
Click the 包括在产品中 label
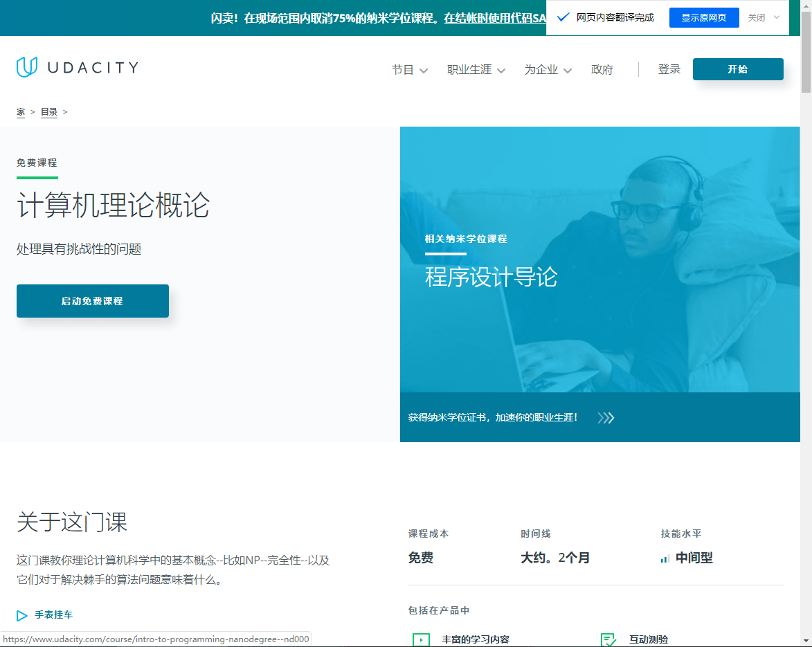click(x=439, y=611)
